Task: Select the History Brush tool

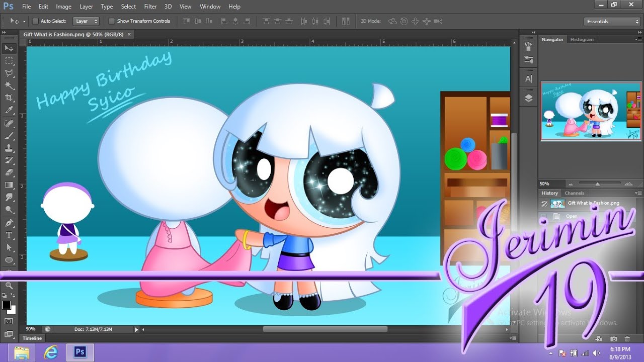Action: 9,161
